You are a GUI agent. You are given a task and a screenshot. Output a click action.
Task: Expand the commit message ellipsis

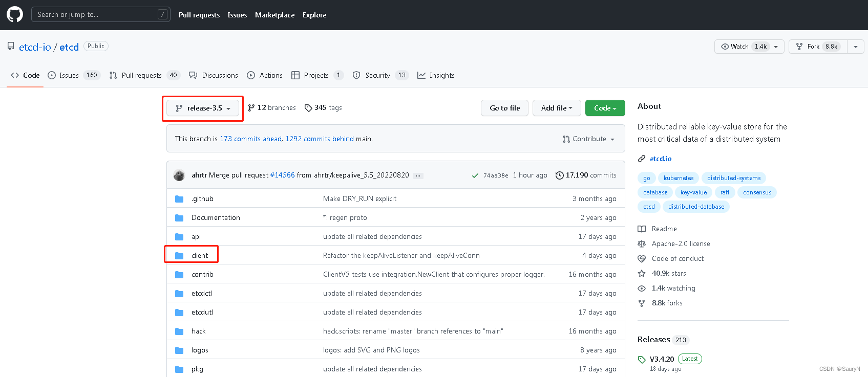pos(418,175)
